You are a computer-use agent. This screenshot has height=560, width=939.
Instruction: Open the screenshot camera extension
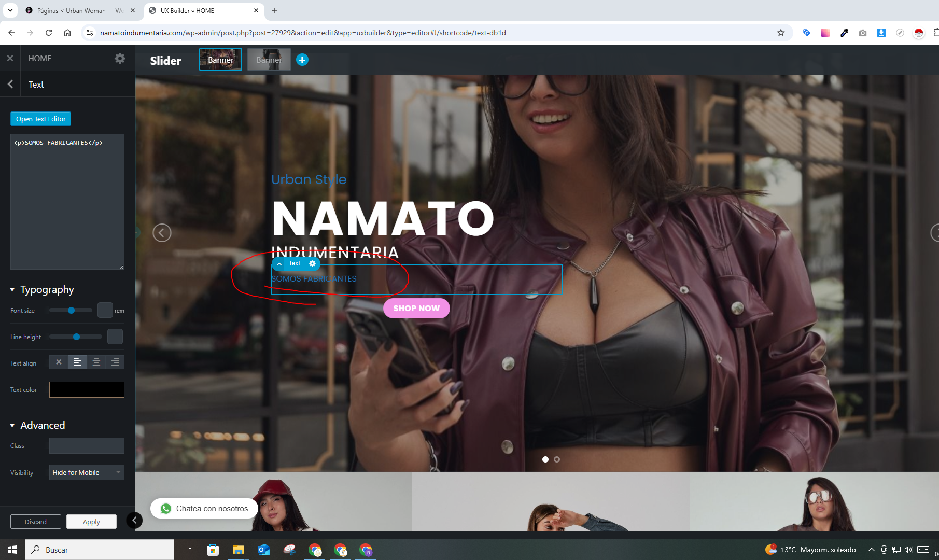pyautogui.click(x=863, y=33)
